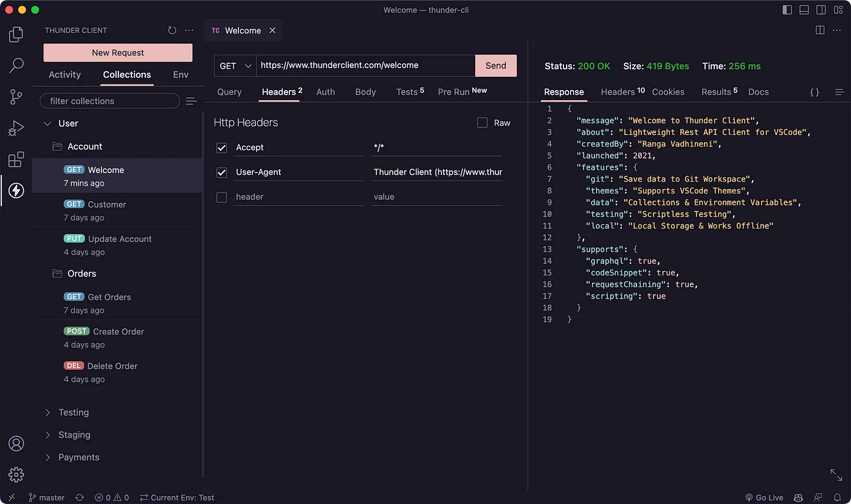Close the Welcome editor tab
The image size is (851, 504).
coord(272,30)
